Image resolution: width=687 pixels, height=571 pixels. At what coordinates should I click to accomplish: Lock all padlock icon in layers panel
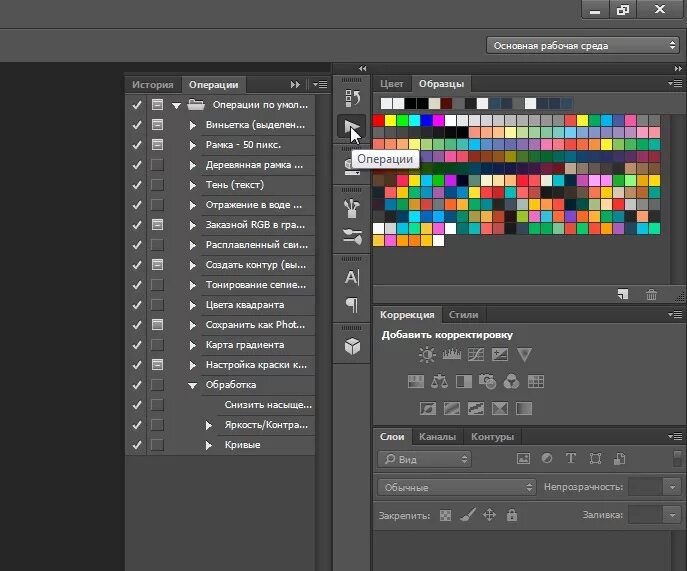click(x=512, y=515)
